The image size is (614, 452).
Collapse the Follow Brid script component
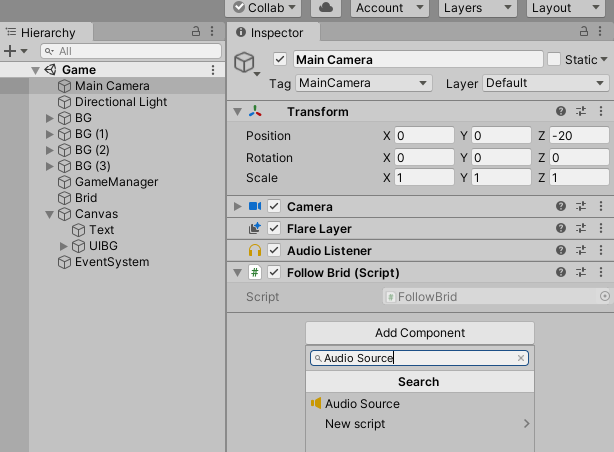(x=237, y=273)
